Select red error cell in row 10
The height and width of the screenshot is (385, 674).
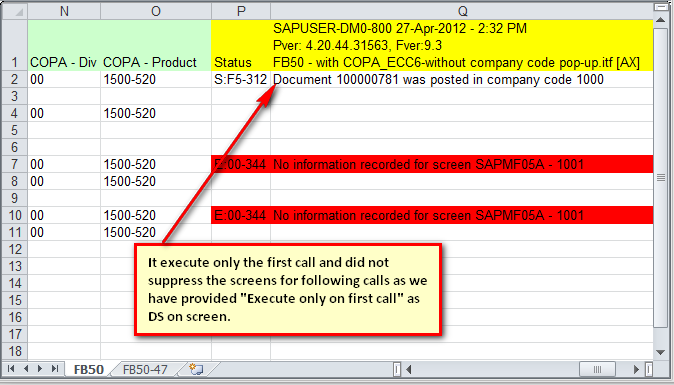coord(432,215)
